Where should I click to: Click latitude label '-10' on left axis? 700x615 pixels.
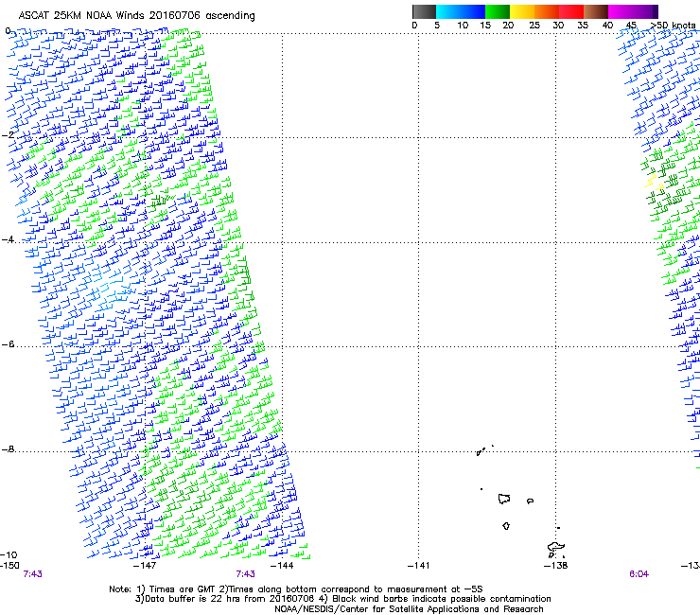point(9,555)
